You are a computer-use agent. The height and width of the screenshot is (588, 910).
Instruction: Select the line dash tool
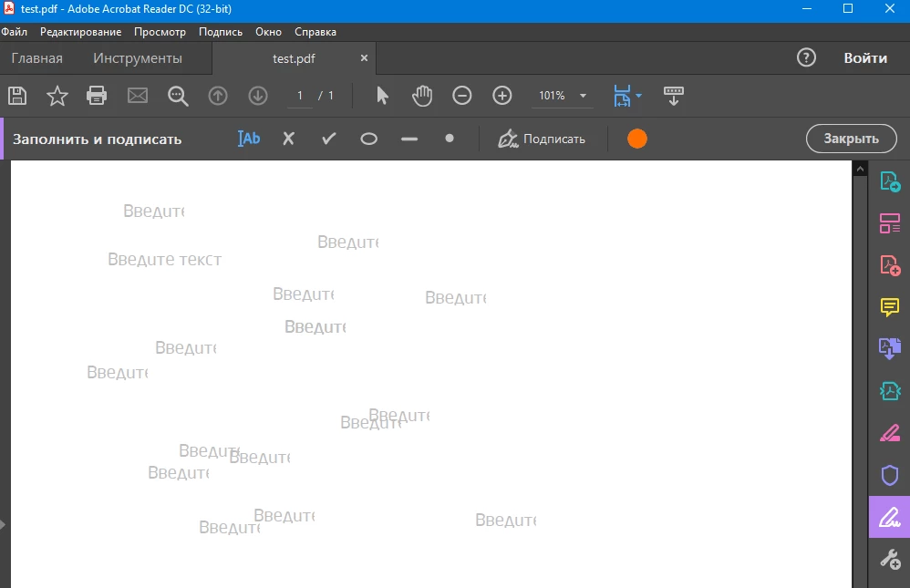point(409,139)
